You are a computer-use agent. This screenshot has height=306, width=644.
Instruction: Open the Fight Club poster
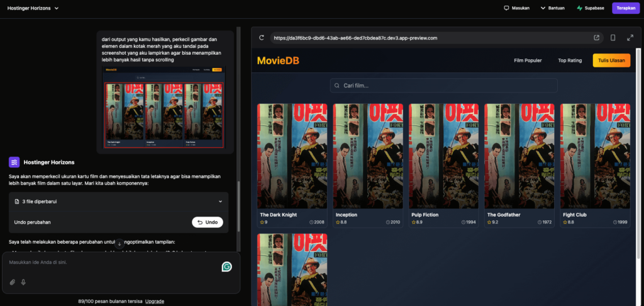tap(595, 156)
